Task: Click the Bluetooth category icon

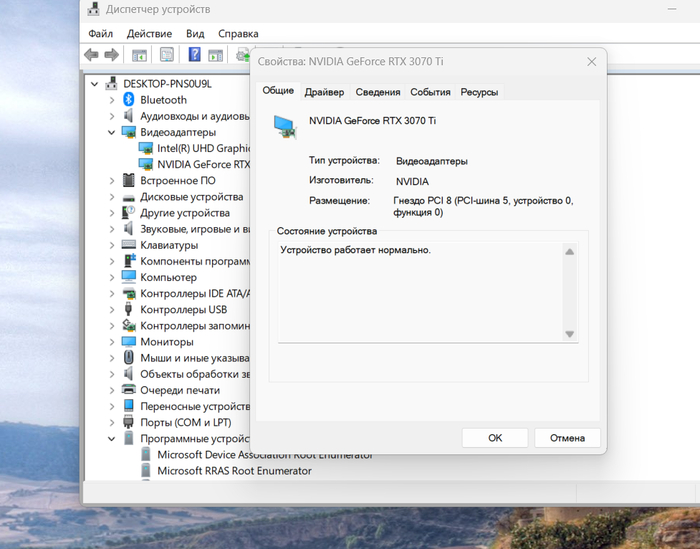Action: coord(129,100)
